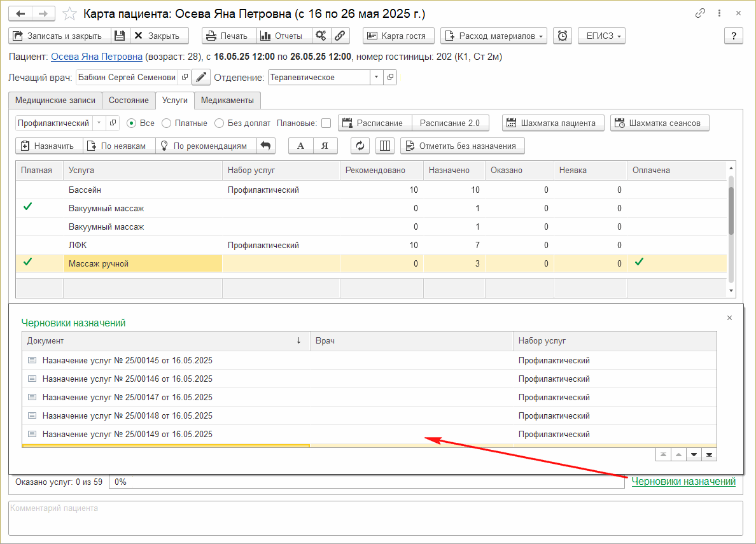Click the Комментарий пациента text field
Viewport: 756px width, 544px height.
tap(375, 518)
